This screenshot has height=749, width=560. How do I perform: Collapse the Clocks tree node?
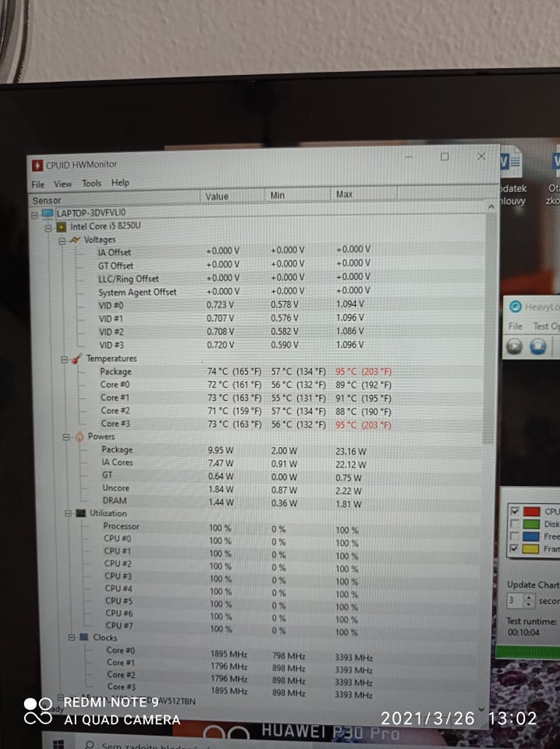(x=72, y=637)
